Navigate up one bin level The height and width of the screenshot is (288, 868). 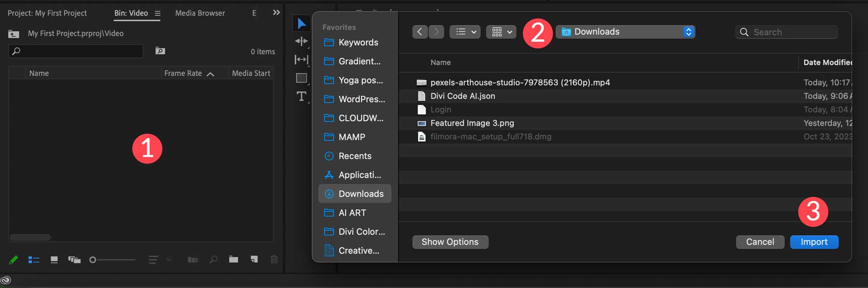(14, 34)
